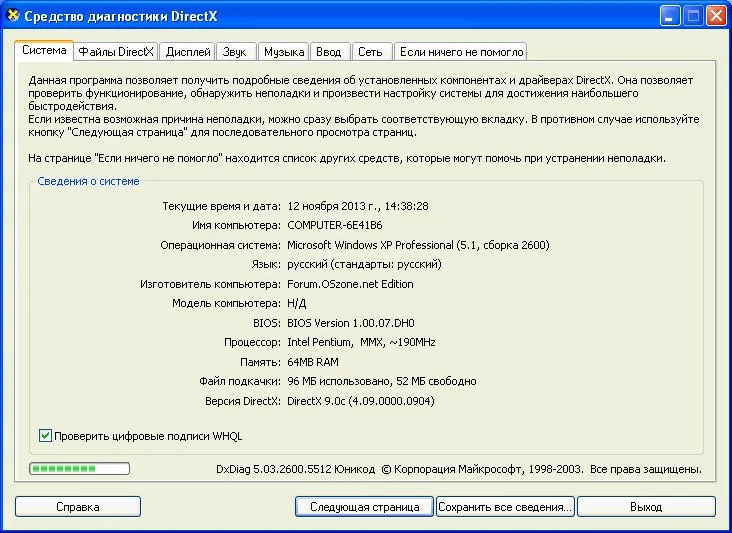Close the DirectX diagnostic window

[716, 16]
